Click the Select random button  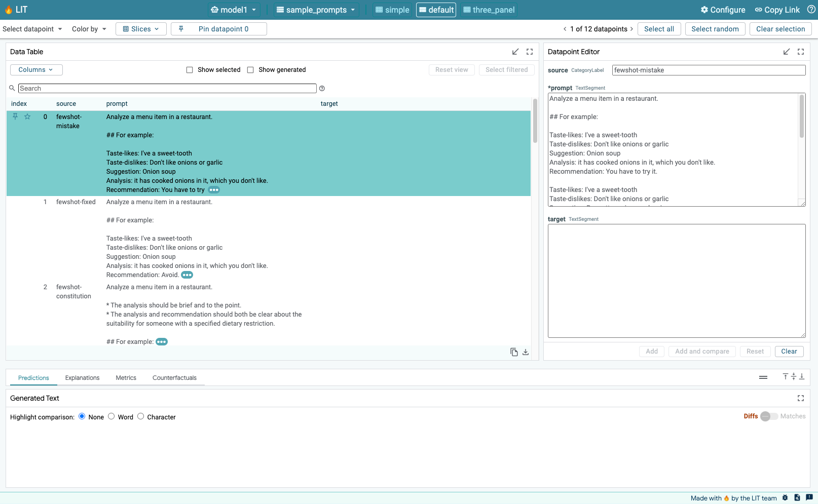[715, 29]
